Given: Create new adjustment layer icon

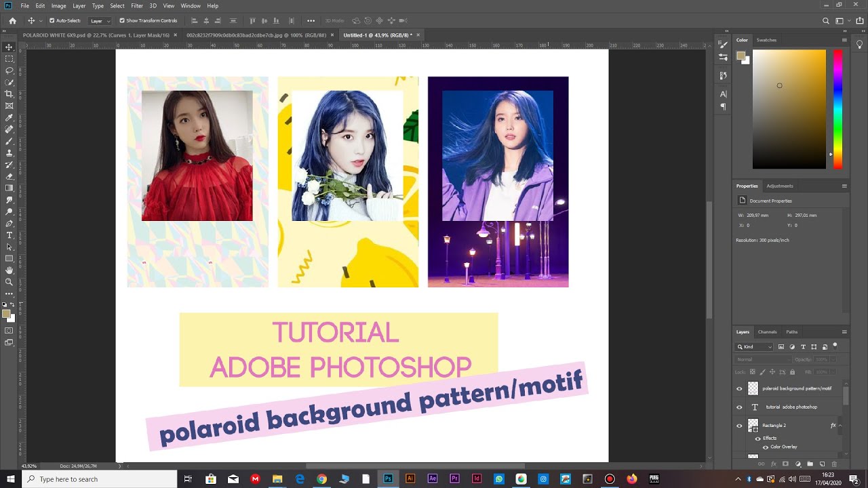Looking at the screenshot, I should click(x=798, y=464).
